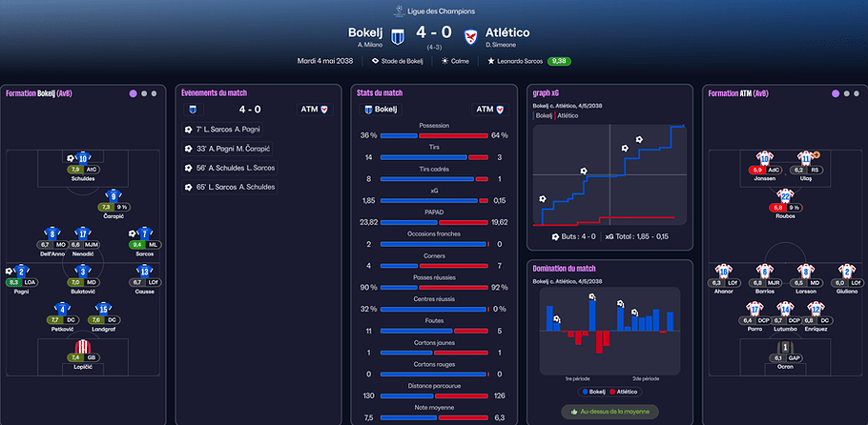
Task: Select the last dot in Formation ATM panel
Action: 857,93
